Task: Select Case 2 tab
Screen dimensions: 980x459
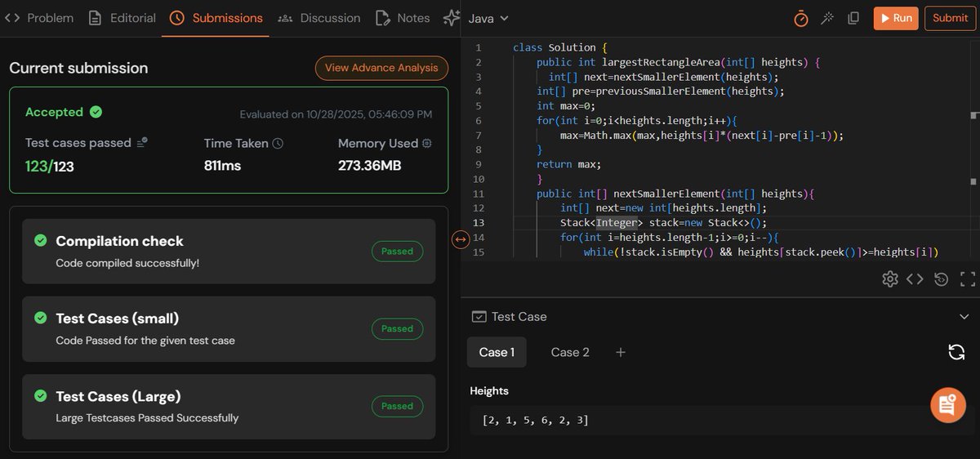Action: coord(570,352)
